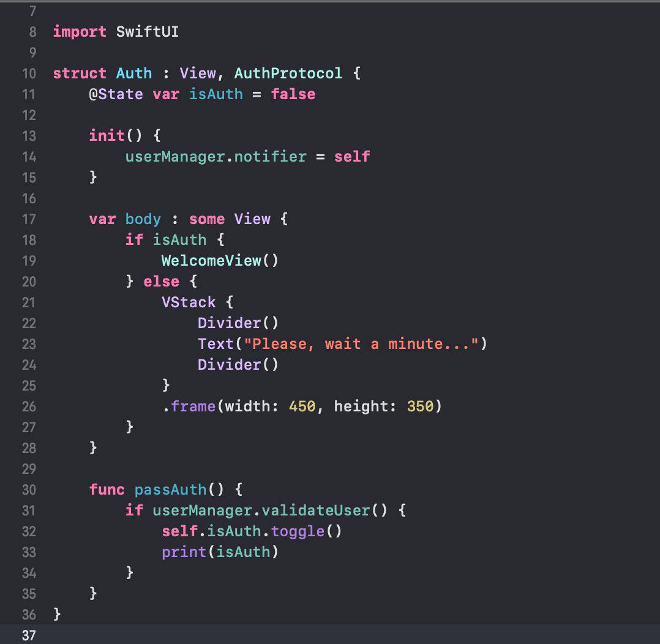
Task: Click the 'body' property name
Action: click(143, 219)
